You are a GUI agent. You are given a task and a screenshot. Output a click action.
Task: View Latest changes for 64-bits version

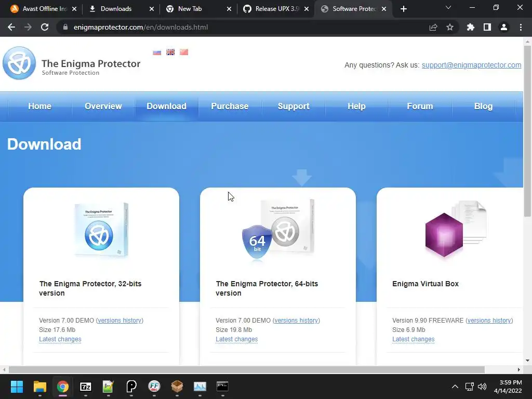coord(237,339)
